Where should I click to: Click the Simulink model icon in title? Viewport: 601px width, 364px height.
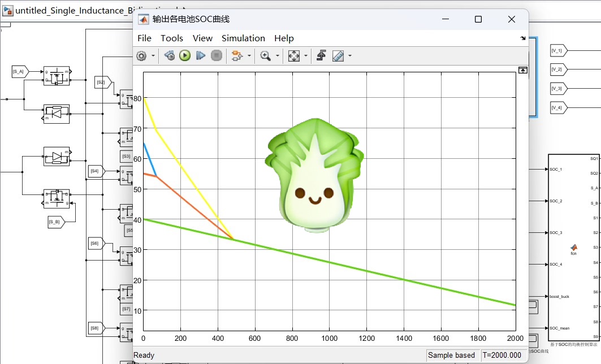pos(8,10)
